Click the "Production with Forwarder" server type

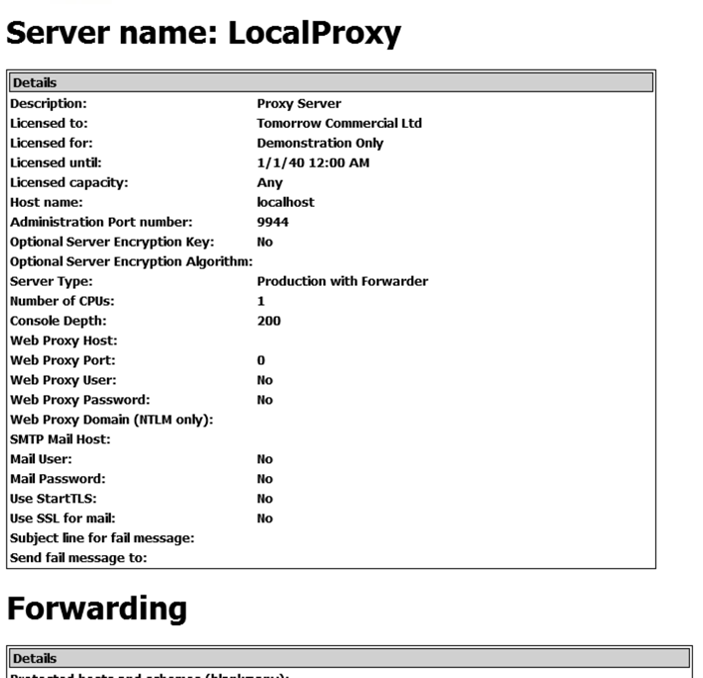[x=342, y=281]
